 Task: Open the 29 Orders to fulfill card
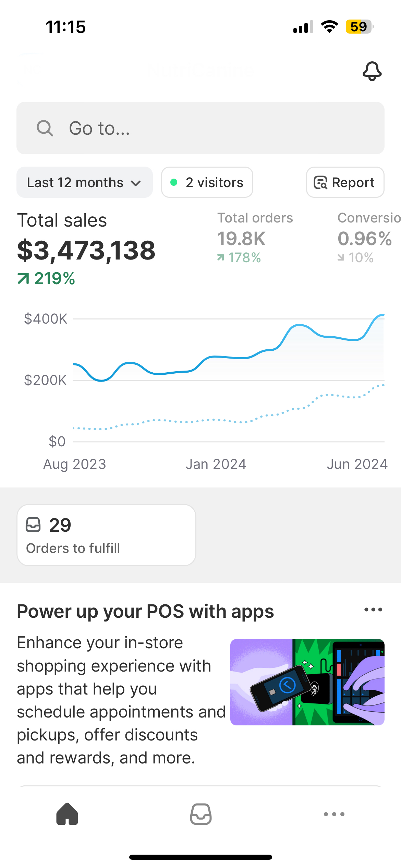pyautogui.click(x=106, y=535)
